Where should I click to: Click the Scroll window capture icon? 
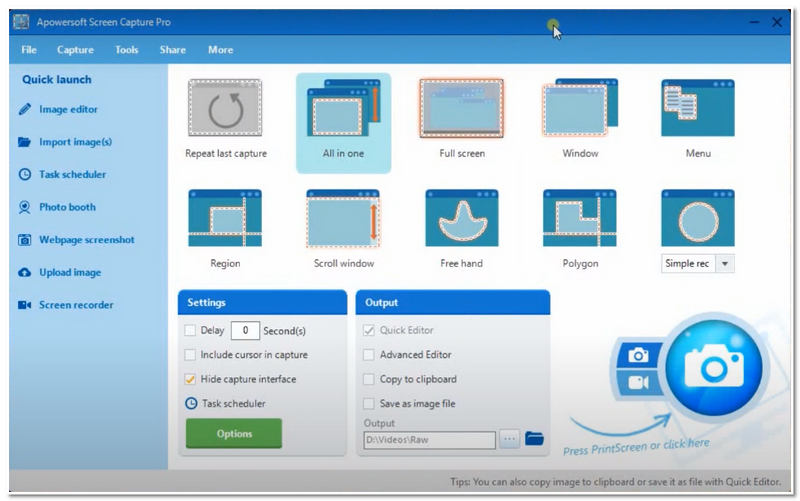[x=343, y=217]
